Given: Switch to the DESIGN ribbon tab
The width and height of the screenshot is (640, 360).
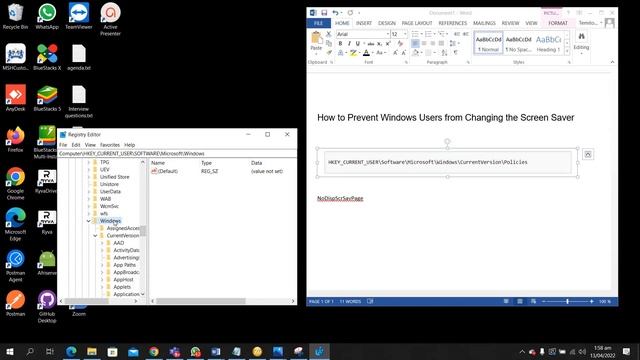Looking at the screenshot, I should coord(387,23).
